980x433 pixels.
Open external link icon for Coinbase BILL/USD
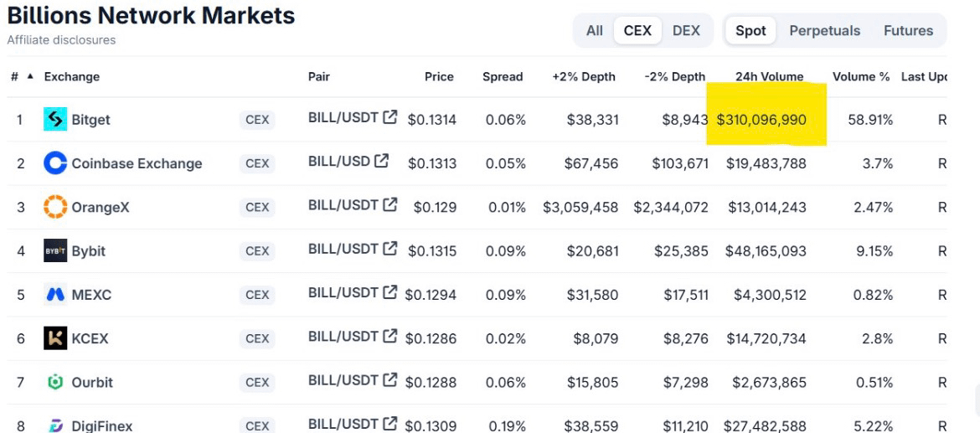click(x=381, y=161)
